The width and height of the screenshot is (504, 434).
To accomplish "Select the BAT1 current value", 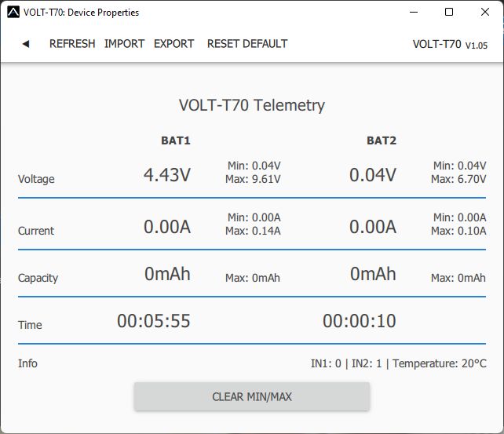I will [x=166, y=227].
